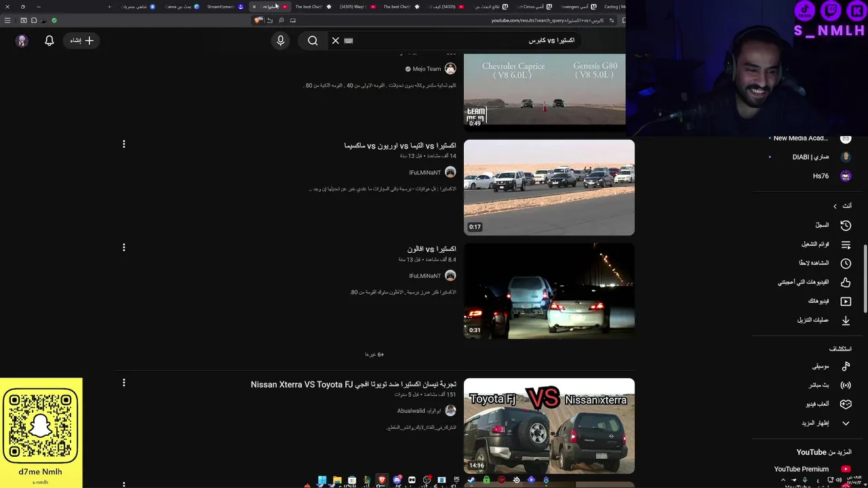Open the account avatar menu

(22, 41)
